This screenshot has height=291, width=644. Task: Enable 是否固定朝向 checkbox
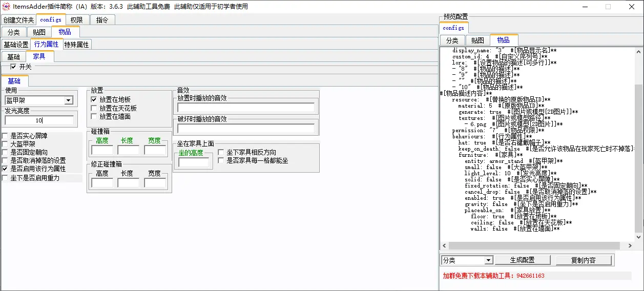(x=5, y=152)
